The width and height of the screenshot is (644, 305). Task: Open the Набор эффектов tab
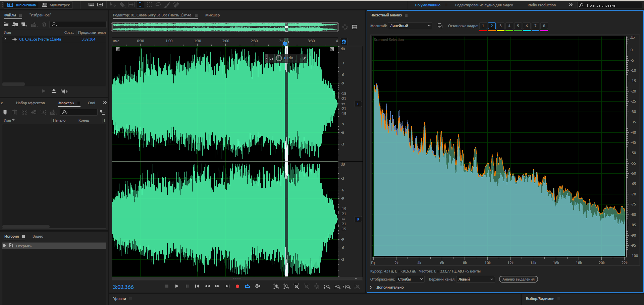30,103
